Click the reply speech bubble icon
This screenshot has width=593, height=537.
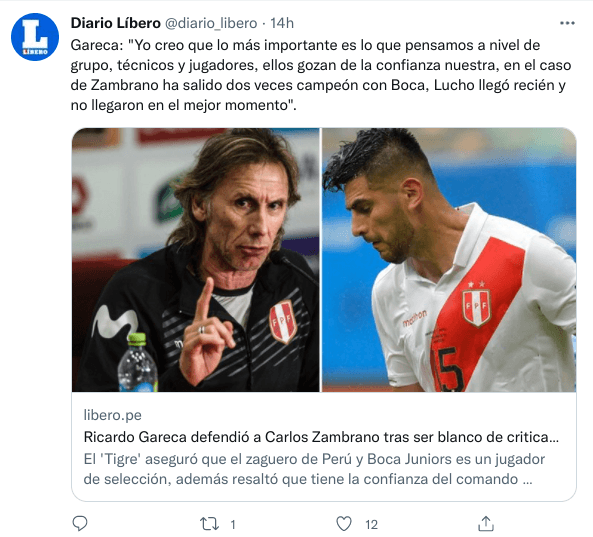coord(80,524)
